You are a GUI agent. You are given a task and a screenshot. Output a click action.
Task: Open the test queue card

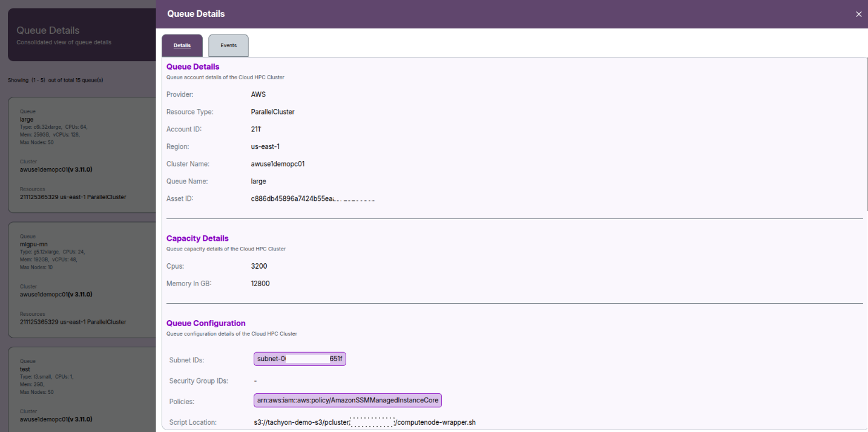tap(82, 389)
